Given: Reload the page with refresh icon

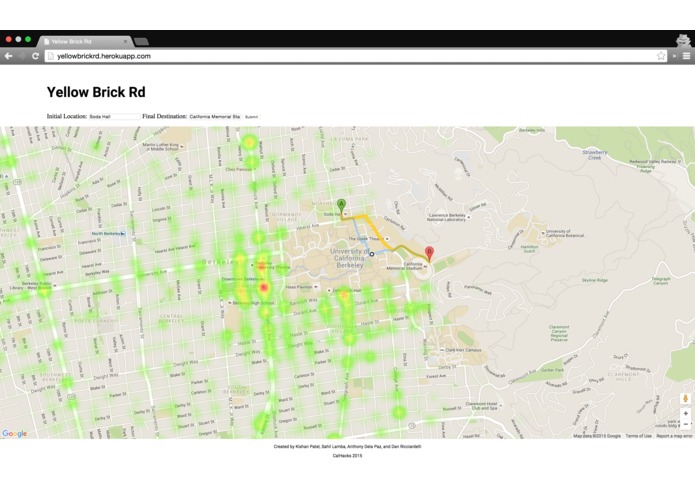Looking at the screenshot, I should 35,56.
